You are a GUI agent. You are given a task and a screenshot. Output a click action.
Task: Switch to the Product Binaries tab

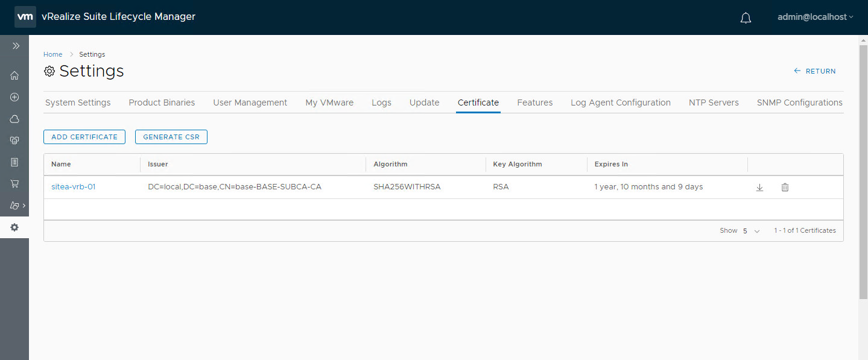click(x=162, y=103)
